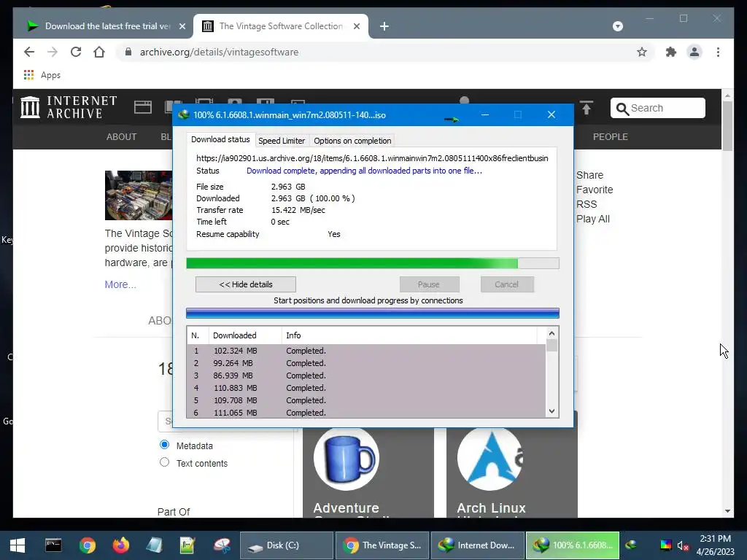Click the Cancel button in the download dialog
This screenshot has height=560, width=747.
pos(506,284)
